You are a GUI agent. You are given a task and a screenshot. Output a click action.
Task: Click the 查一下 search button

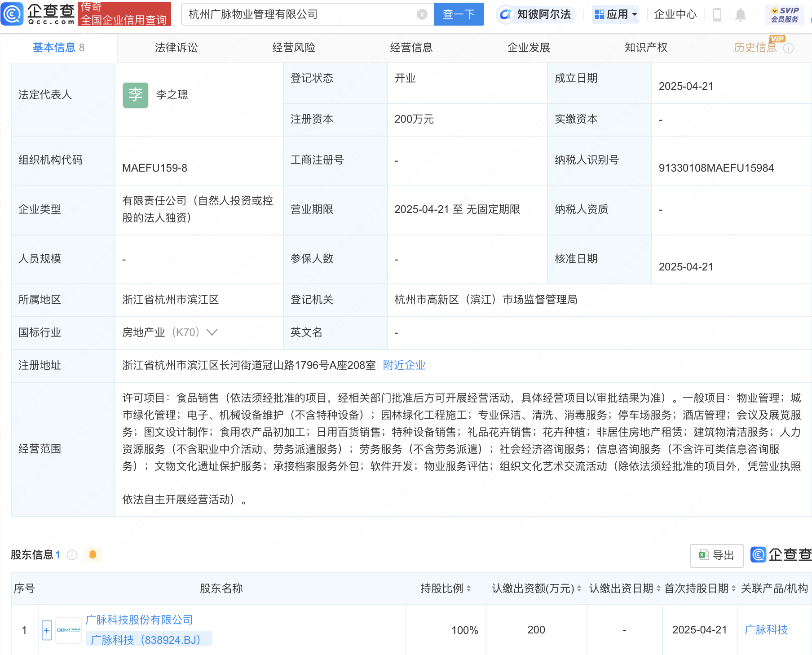pyautogui.click(x=459, y=14)
